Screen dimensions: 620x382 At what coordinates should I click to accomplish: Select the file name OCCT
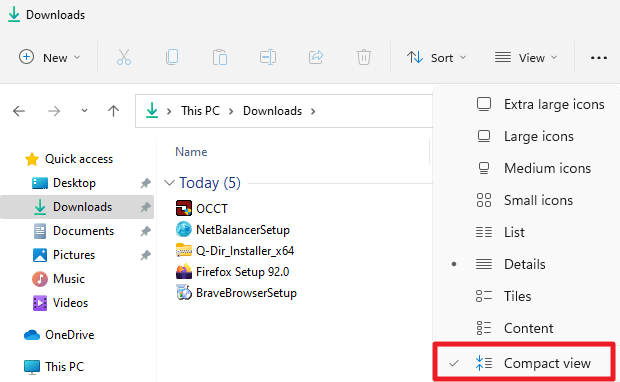tap(212, 208)
